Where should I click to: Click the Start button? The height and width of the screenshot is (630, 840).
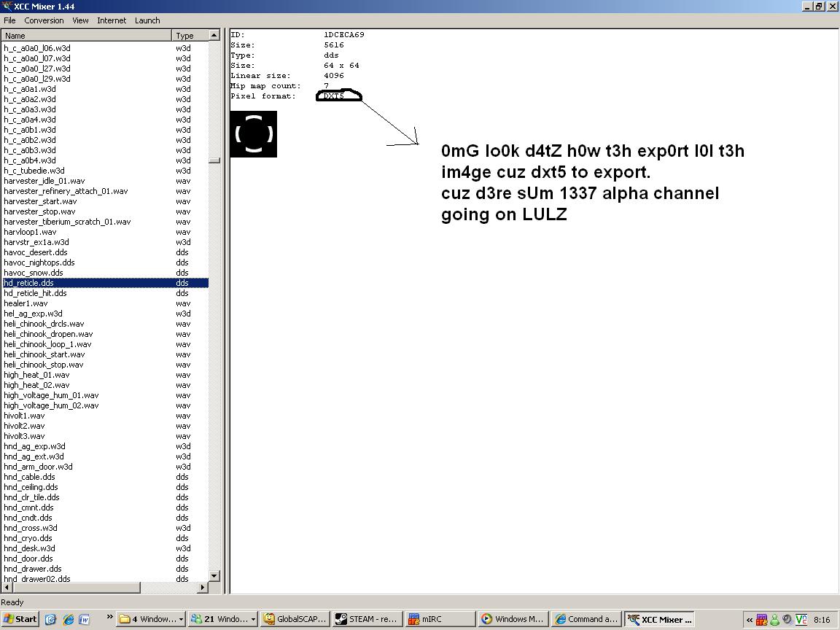point(20,619)
